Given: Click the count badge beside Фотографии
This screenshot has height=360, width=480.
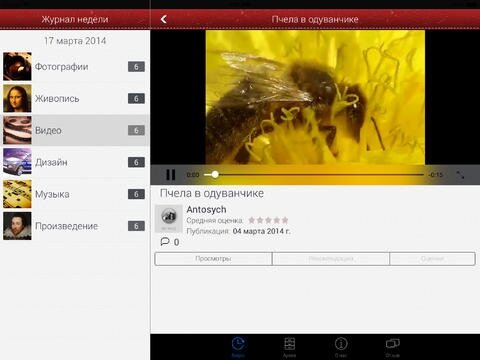Looking at the screenshot, I should coord(136,67).
